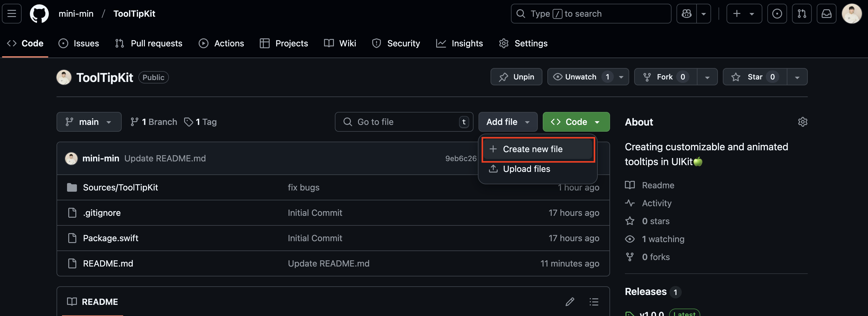Open the Package.swift file
The height and width of the screenshot is (316, 868).
click(x=111, y=238)
